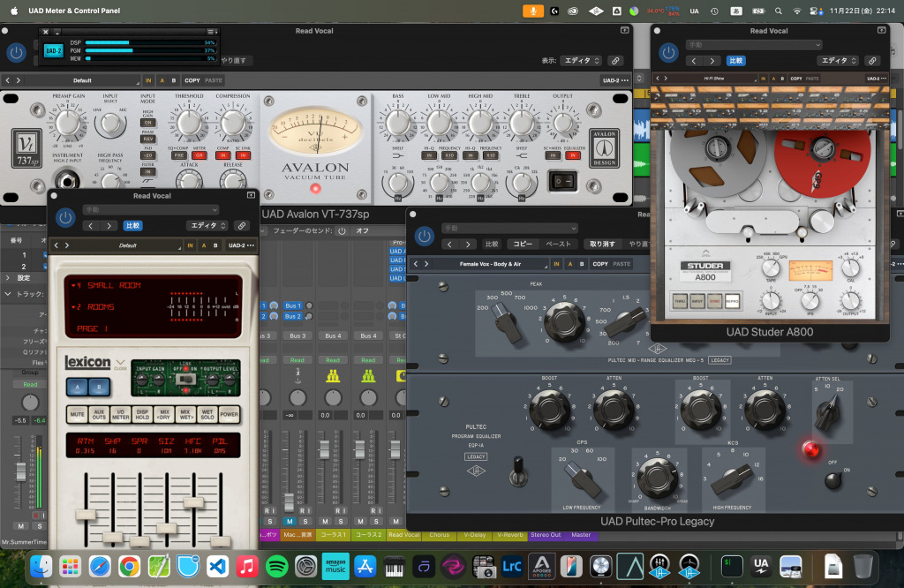Viewport: 904px width, 588px height.
Task: Click the power icon of the Pultec plugin window
Action: pyautogui.click(x=425, y=236)
